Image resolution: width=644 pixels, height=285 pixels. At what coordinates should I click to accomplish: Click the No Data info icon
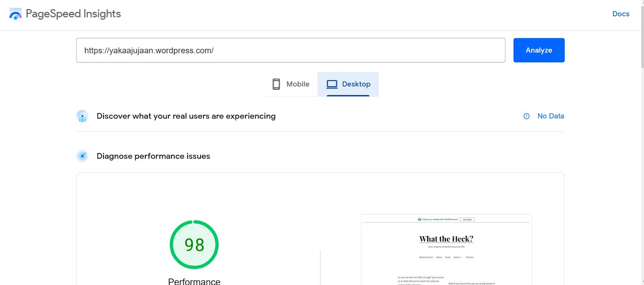pyautogui.click(x=526, y=116)
